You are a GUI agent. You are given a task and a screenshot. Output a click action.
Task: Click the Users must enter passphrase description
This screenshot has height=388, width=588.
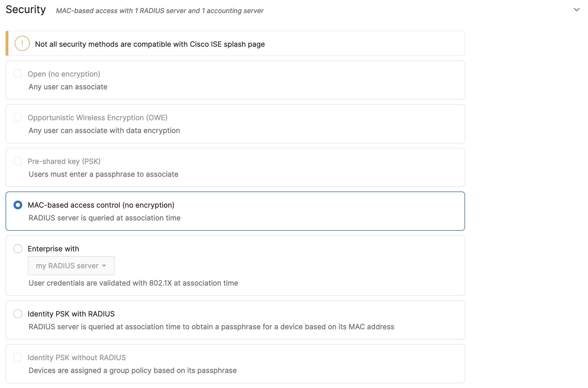click(x=103, y=174)
